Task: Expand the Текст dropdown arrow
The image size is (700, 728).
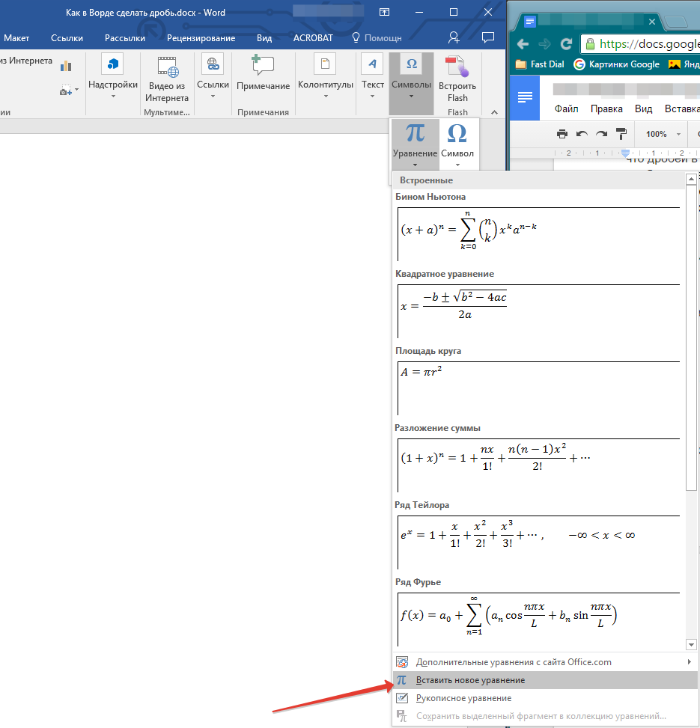Action: (x=373, y=97)
